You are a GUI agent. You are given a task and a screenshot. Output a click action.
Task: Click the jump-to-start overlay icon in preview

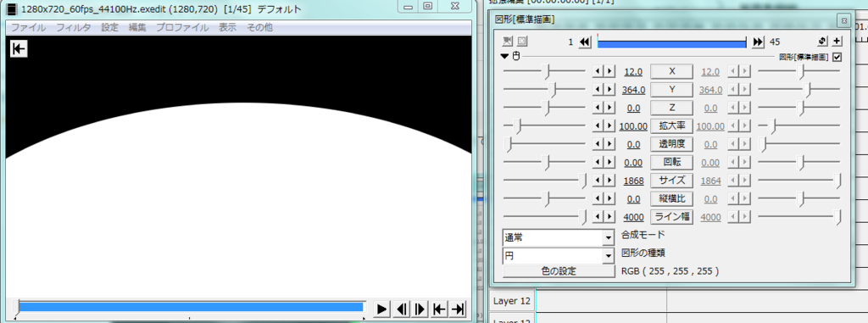[19, 49]
